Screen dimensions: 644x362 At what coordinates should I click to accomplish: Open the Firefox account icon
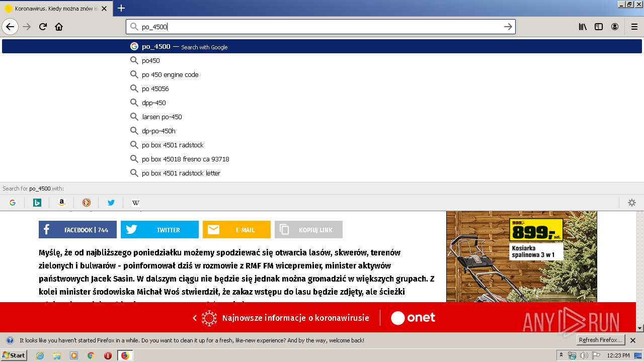click(615, 27)
